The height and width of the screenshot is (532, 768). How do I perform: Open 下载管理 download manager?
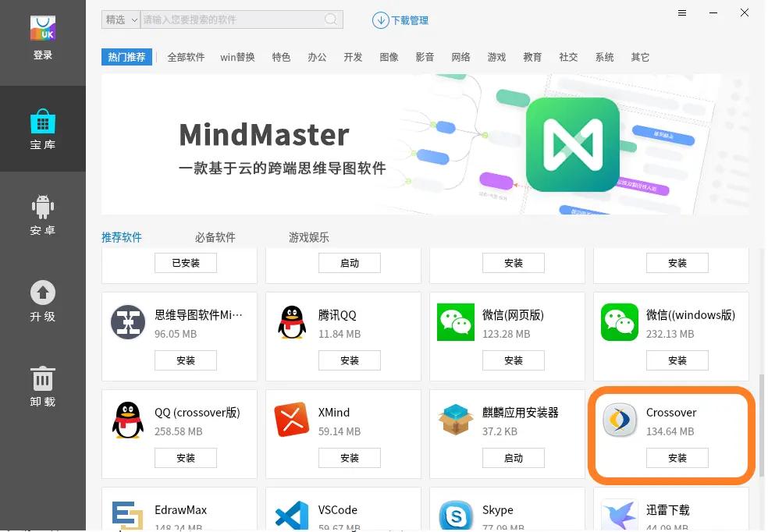coord(400,20)
